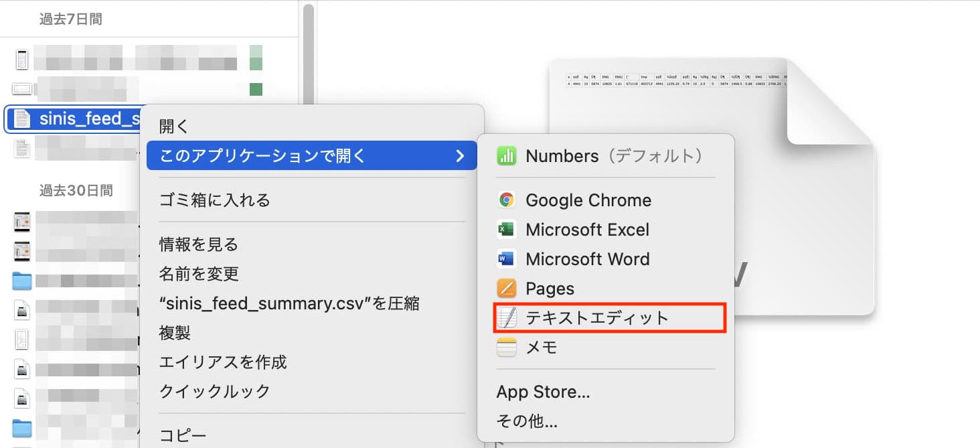The width and height of the screenshot is (980, 448).
Task: Choose その他... to pick another app
Action: [x=527, y=421]
